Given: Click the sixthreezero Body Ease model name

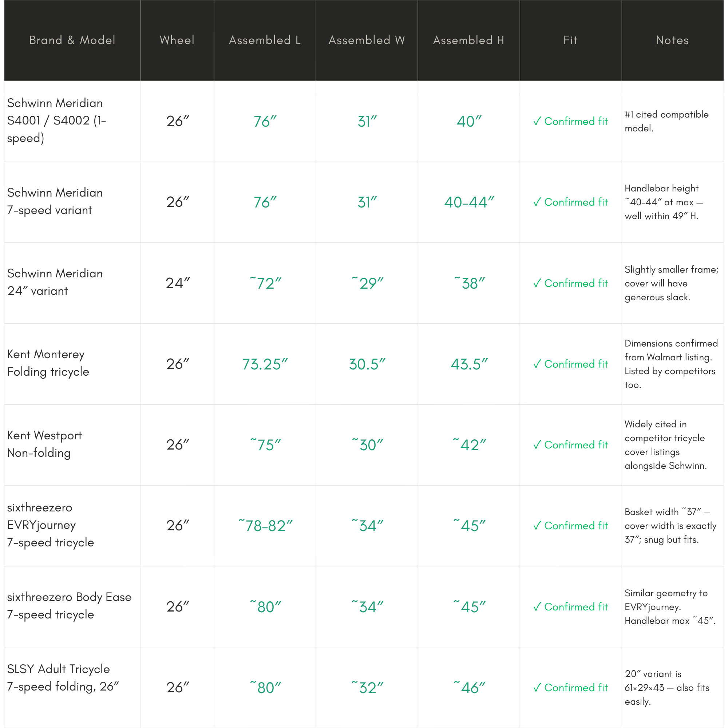Looking at the screenshot, I should (x=69, y=606).
